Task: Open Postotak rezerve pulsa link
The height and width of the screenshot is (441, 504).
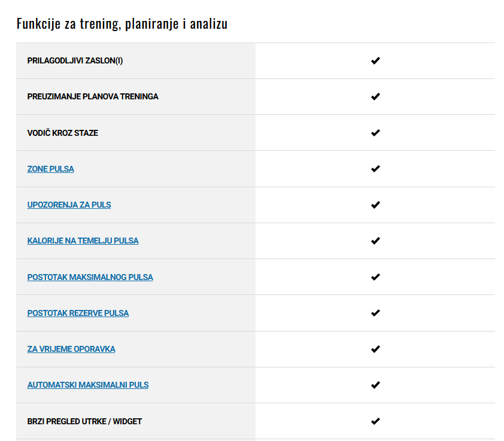Action: click(78, 313)
